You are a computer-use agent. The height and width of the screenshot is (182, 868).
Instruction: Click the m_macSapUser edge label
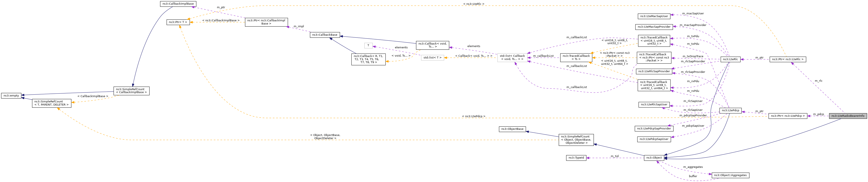pyautogui.click(x=693, y=14)
